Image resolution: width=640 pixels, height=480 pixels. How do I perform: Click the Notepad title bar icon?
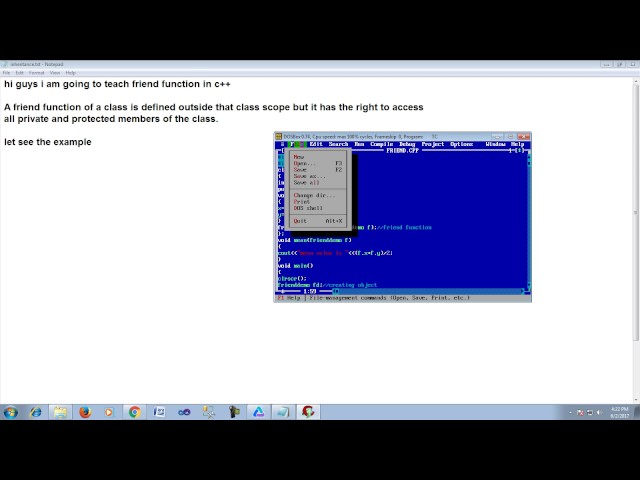pos(5,64)
